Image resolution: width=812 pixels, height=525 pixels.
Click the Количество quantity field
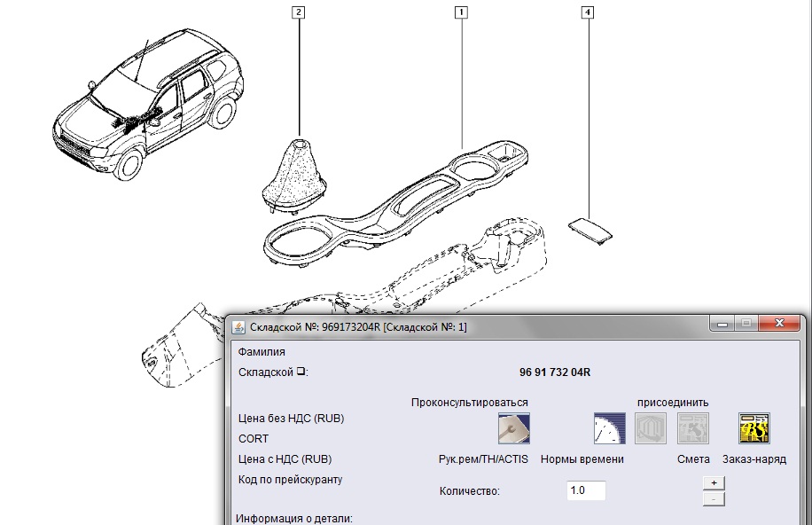(x=586, y=490)
